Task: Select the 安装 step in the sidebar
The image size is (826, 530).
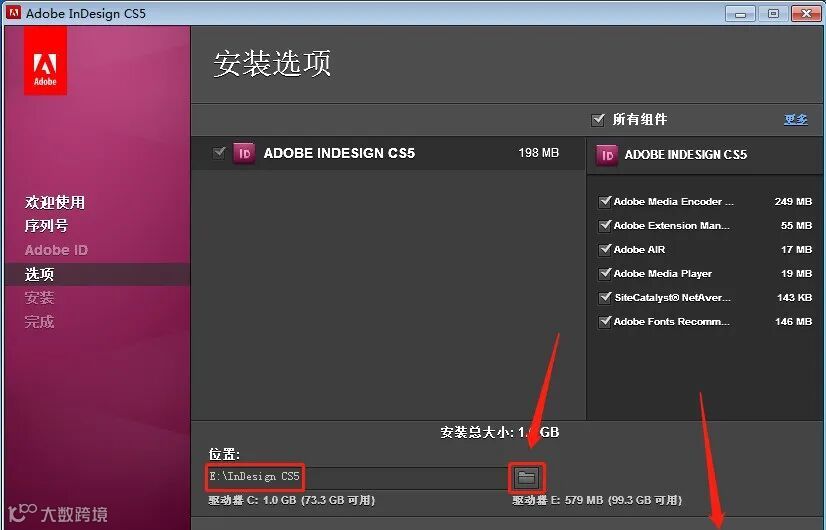Action: pos(40,298)
